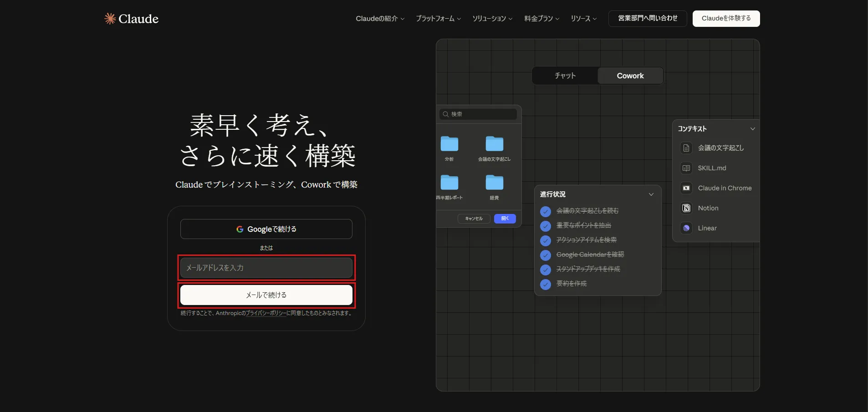
Task: Open the 分析 folder icon
Action: (449, 143)
